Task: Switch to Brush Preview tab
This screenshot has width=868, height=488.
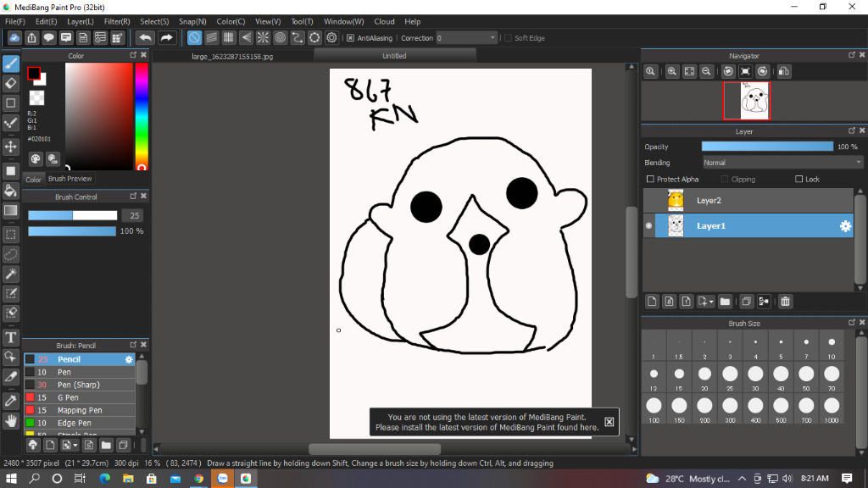Action: [70, 179]
